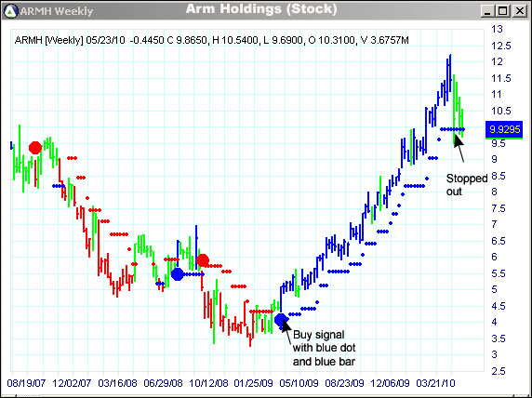532x398 pixels.
Task: Select the large blue buy dot near 06/29/08
Action: pos(178,273)
